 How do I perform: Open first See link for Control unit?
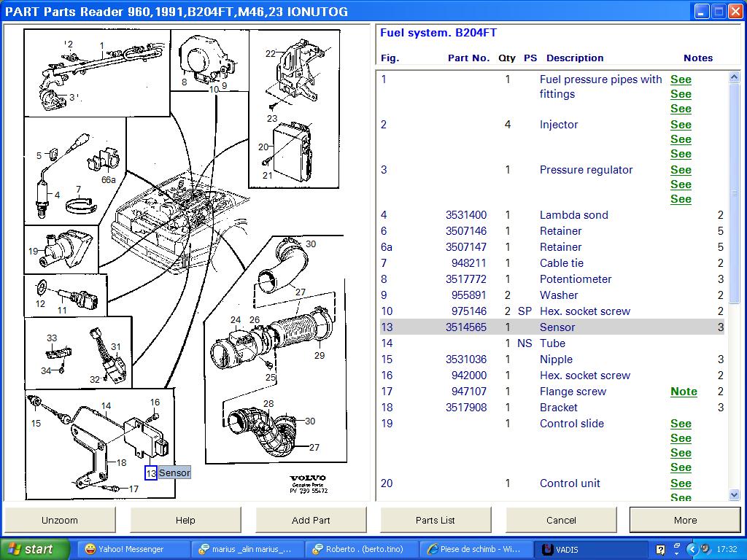click(681, 483)
